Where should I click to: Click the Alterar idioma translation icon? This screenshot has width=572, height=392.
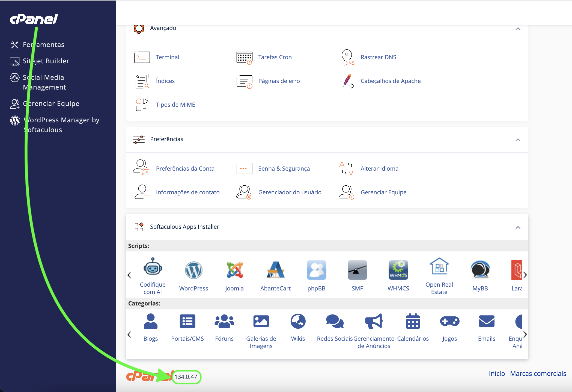347,168
